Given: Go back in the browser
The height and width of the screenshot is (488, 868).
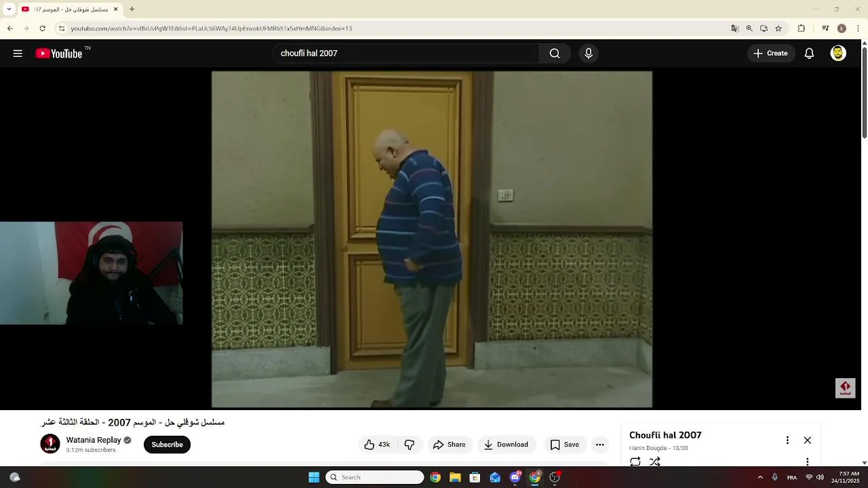Looking at the screenshot, I should (10, 28).
